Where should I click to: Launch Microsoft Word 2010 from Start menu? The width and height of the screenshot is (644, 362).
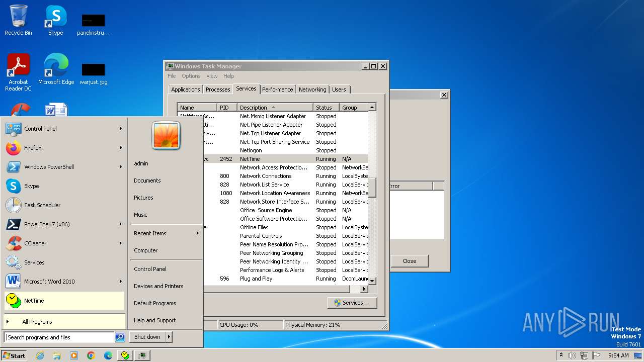[x=64, y=282]
